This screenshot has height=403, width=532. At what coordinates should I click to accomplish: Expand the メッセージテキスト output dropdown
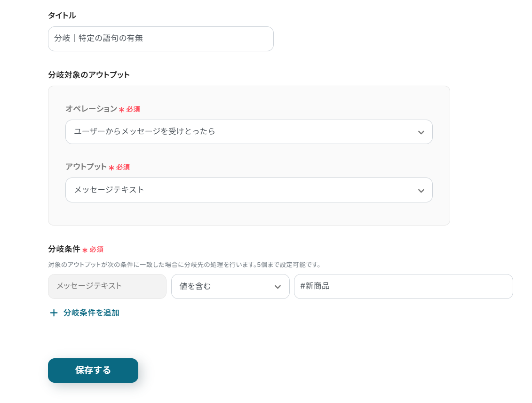click(248, 190)
